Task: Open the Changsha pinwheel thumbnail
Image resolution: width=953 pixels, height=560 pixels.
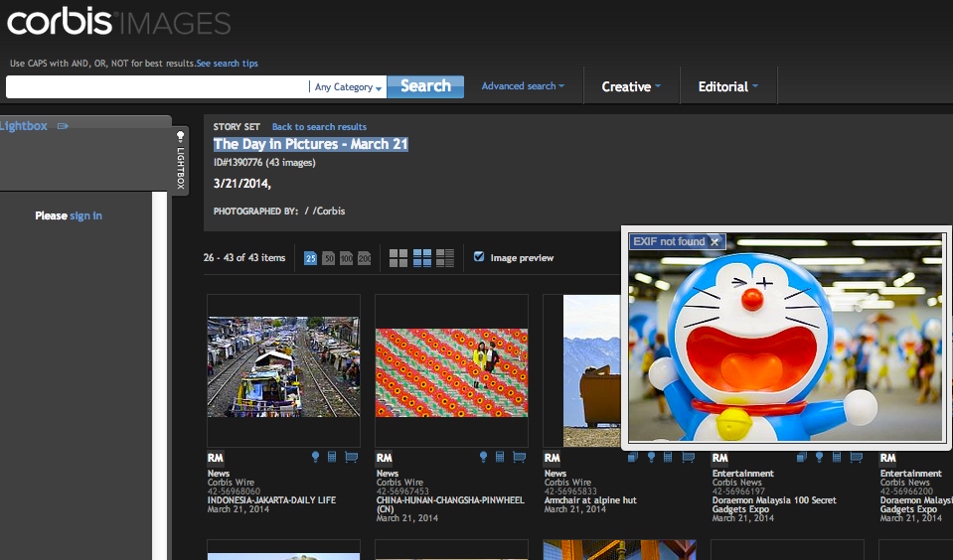Action: (451, 373)
